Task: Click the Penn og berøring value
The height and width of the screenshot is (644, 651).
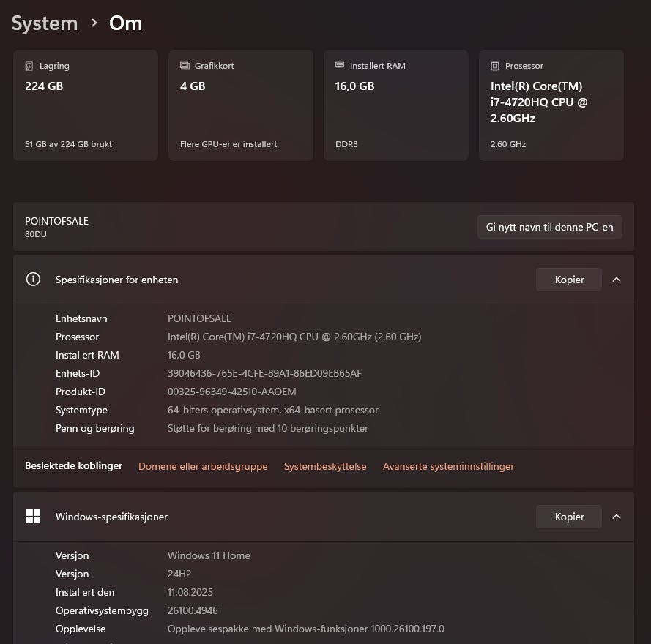Action: click(268, 428)
